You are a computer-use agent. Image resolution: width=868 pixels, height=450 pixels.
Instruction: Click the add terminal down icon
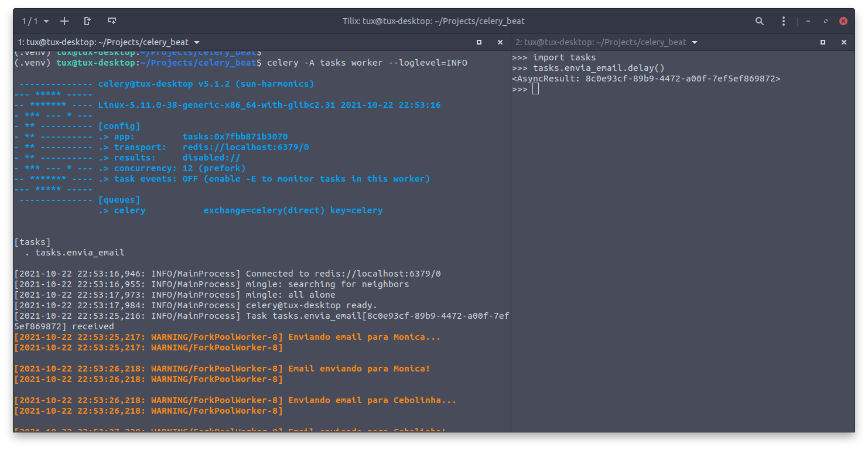[111, 21]
